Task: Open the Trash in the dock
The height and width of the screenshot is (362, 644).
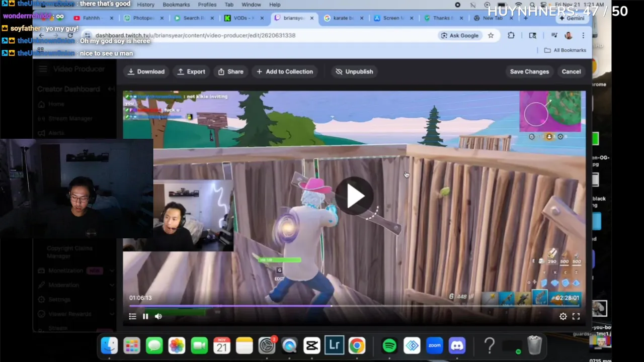Action: [x=534, y=345]
